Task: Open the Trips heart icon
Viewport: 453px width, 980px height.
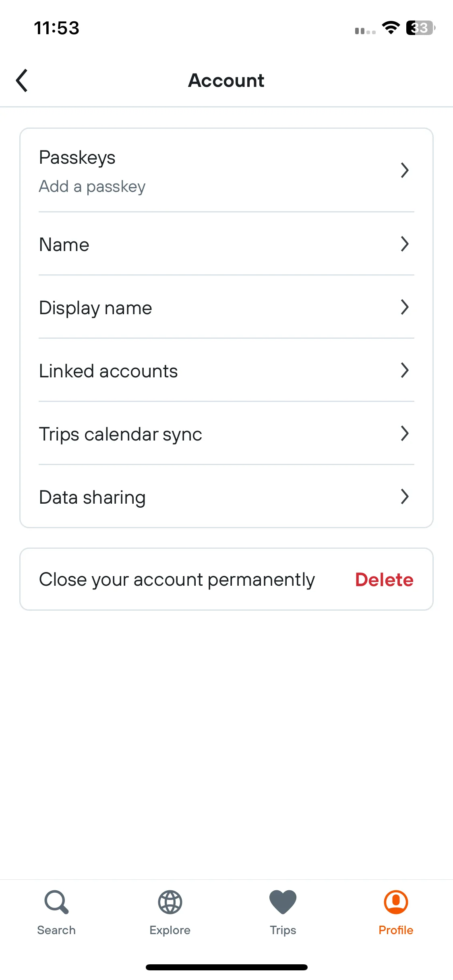Action: coord(283,902)
